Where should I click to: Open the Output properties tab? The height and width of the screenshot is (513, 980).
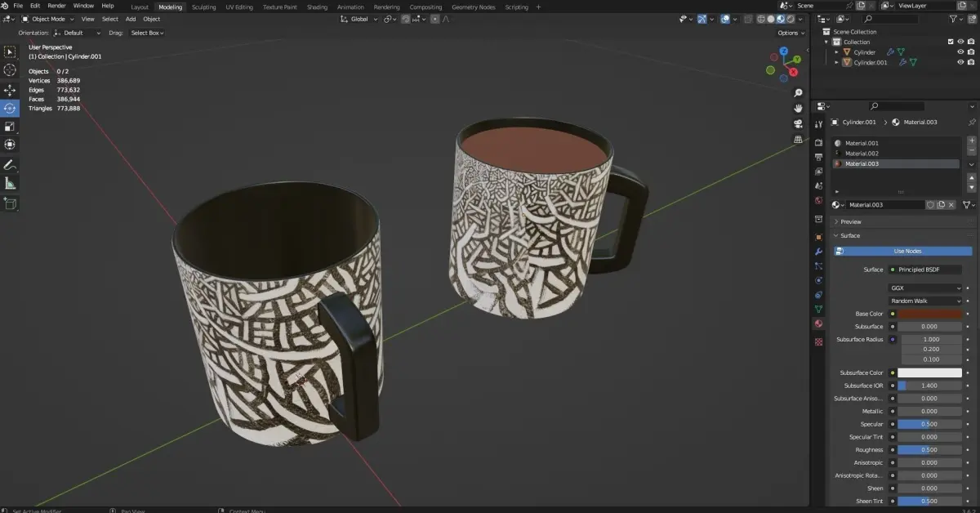(818, 156)
